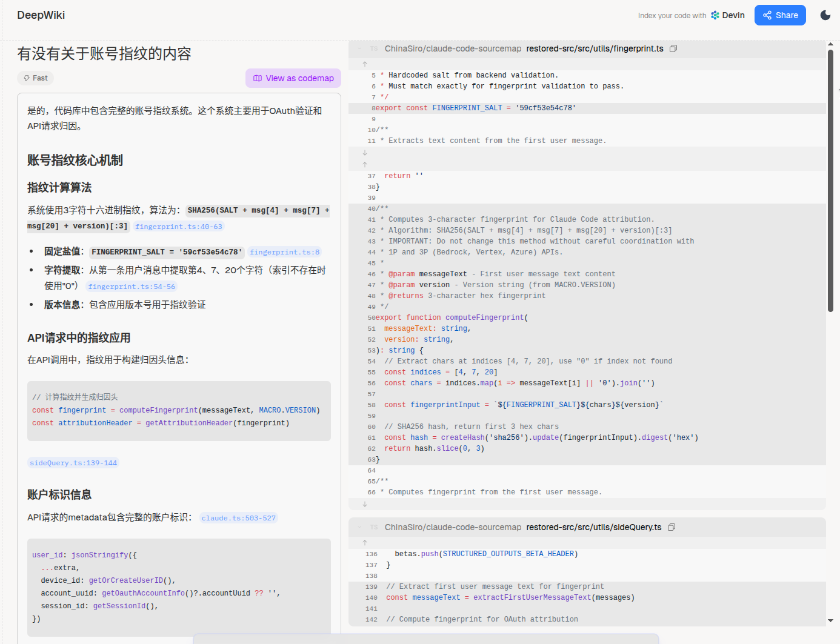
Task: Collapse the sideQuery.ts code panel chevron
Action: [x=359, y=527]
